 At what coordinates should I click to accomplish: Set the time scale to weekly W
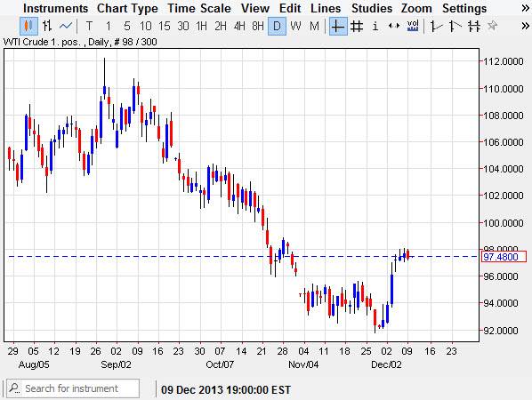[x=295, y=26]
